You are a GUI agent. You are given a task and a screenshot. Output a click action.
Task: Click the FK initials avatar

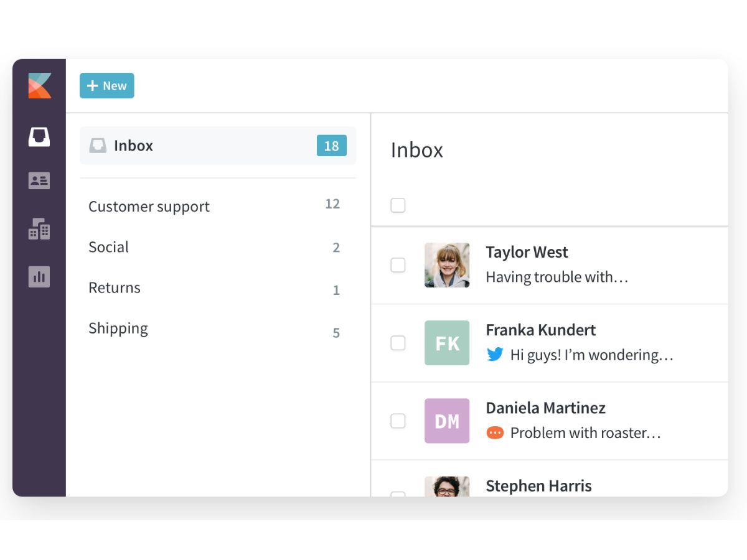point(447,343)
